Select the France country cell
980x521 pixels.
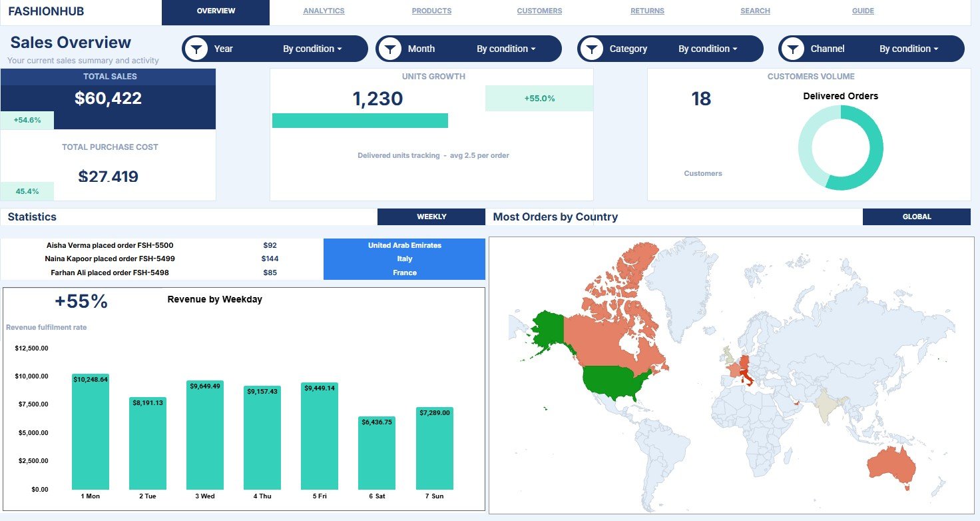(x=404, y=272)
